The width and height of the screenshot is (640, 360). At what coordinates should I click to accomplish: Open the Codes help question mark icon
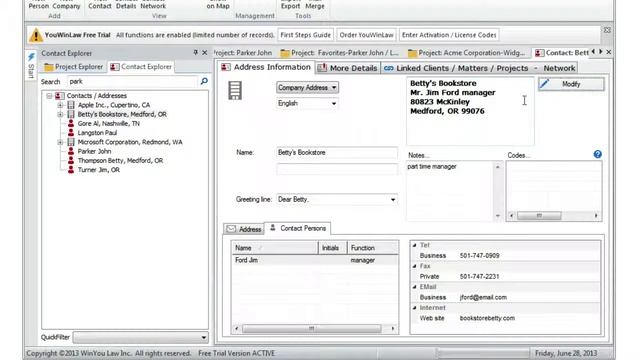(x=598, y=154)
